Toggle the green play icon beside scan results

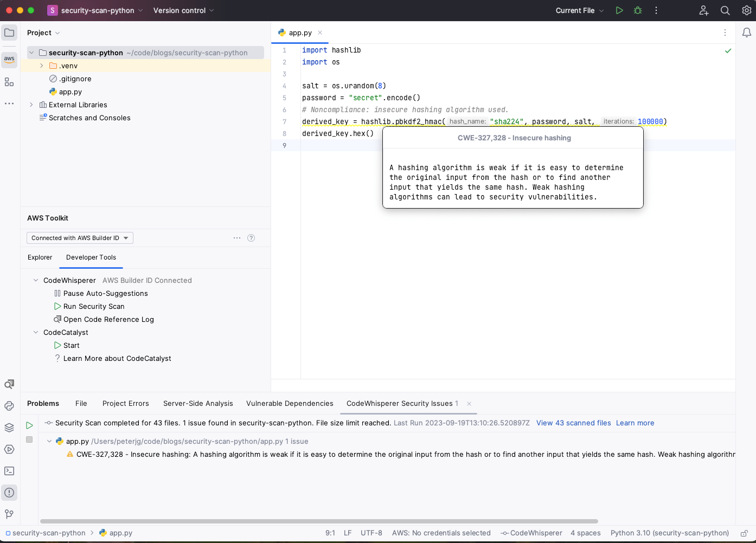tap(29, 425)
